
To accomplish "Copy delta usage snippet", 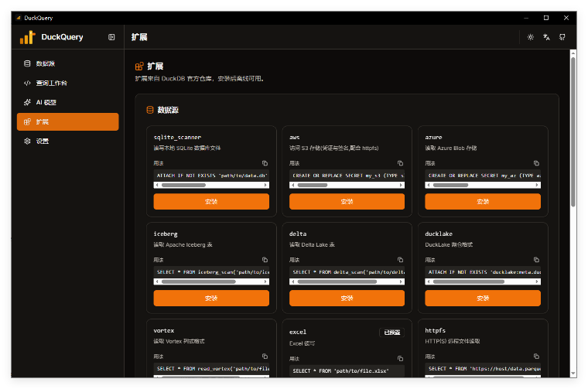I will pos(400,260).
